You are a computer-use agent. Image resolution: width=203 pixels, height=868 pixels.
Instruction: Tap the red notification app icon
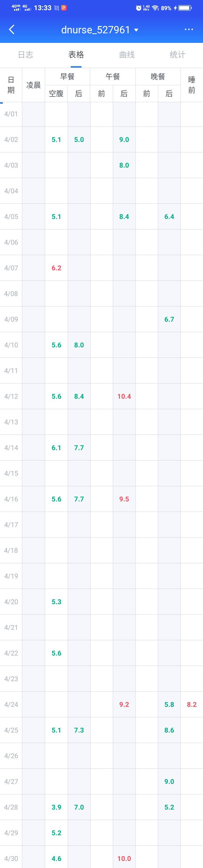pyautogui.click(x=64, y=8)
